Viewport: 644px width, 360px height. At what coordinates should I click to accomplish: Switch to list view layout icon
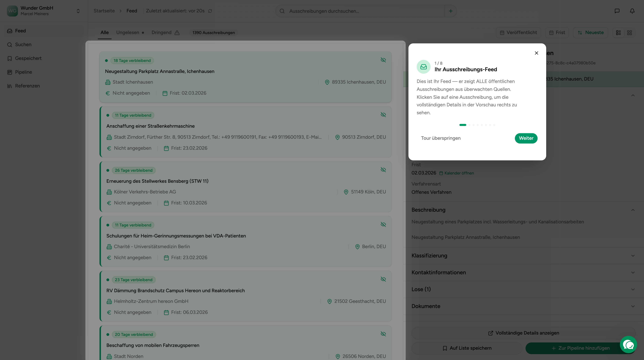tap(619, 33)
